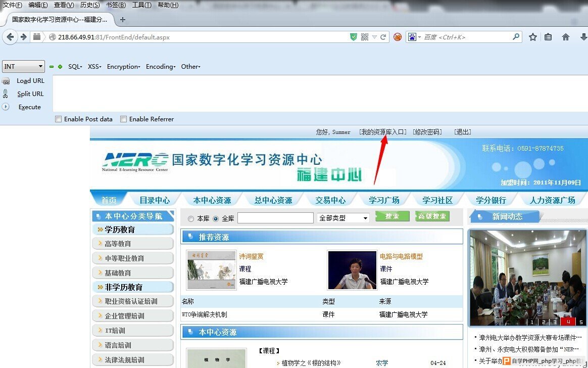The image size is (588, 368).
Task: Open the 历史(S) menu
Action: pyautogui.click(x=90, y=5)
